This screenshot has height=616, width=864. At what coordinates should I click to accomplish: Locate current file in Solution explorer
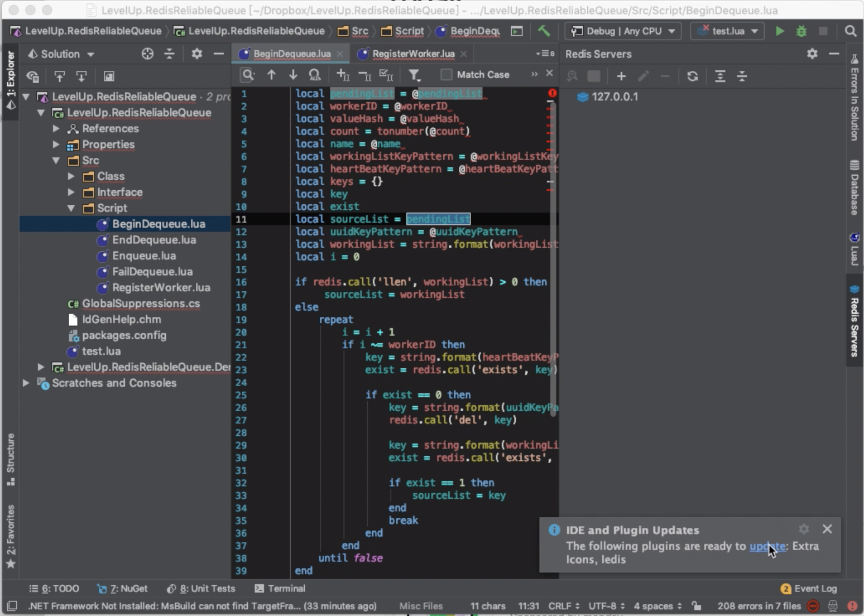coord(147,54)
